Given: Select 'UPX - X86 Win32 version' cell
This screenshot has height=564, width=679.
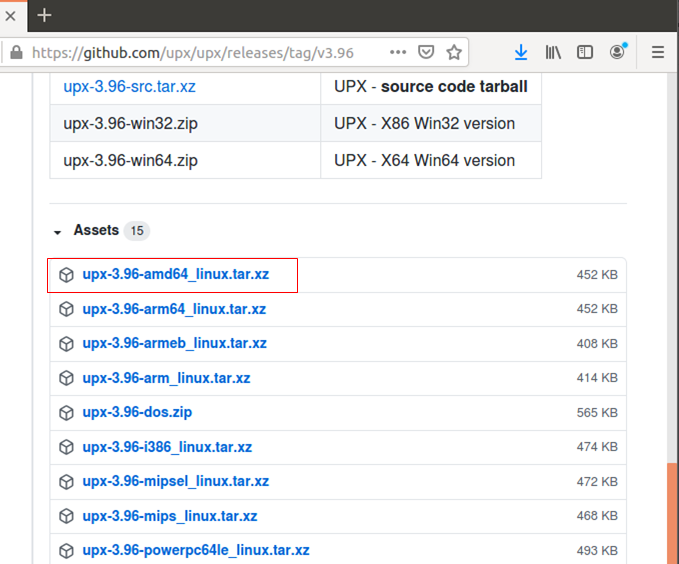Looking at the screenshot, I should pyautogui.click(x=431, y=123).
